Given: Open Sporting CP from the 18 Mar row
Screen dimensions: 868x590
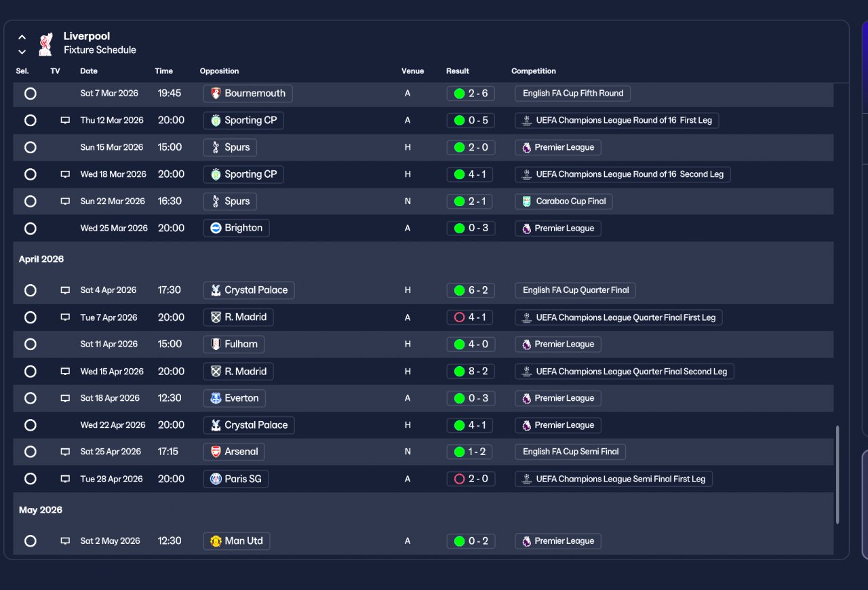Looking at the screenshot, I should tap(243, 174).
